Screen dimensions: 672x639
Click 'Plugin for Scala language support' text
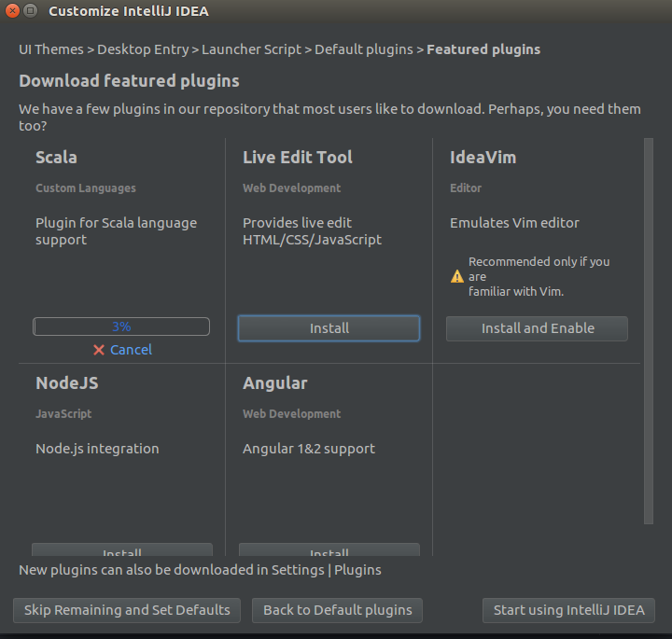pyautogui.click(x=116, y=231)
